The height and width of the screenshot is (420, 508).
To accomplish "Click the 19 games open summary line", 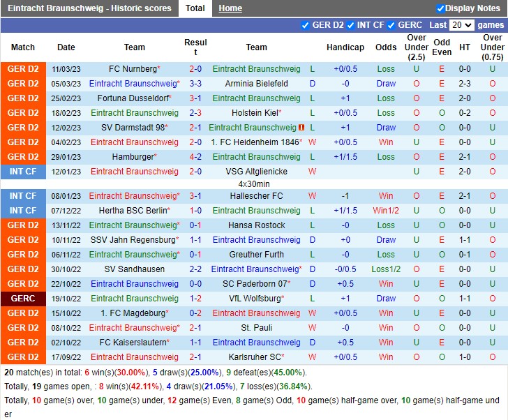I will pyautogui.click(x=158, y=387).
